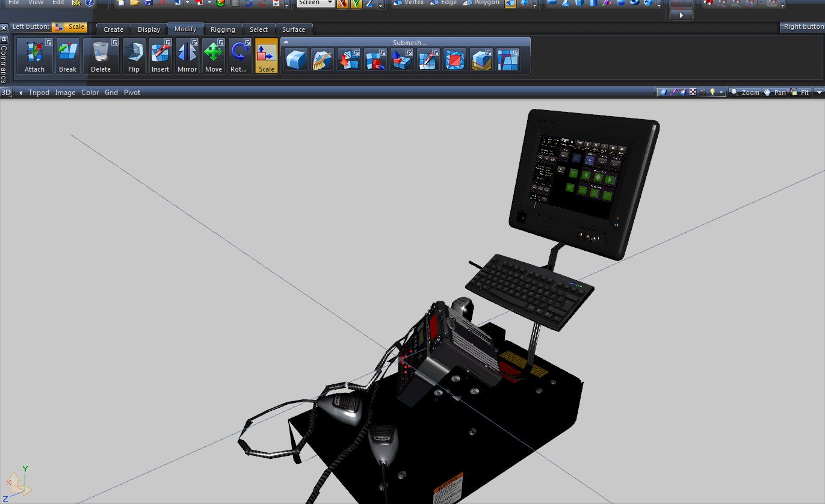Activate the Flip tool
This screenshot has height=504, width=825.
pyautogui.click(x=134, y=56)
